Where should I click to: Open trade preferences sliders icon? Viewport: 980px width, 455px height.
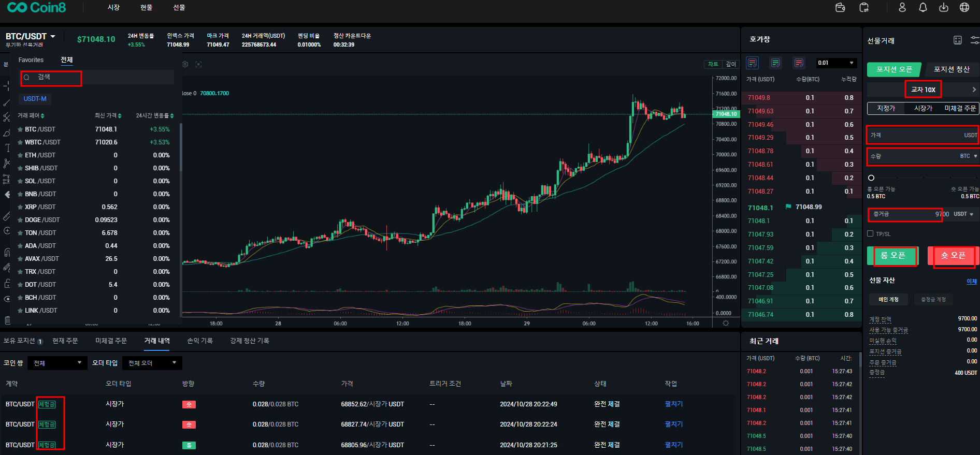[x=974, y=40]
